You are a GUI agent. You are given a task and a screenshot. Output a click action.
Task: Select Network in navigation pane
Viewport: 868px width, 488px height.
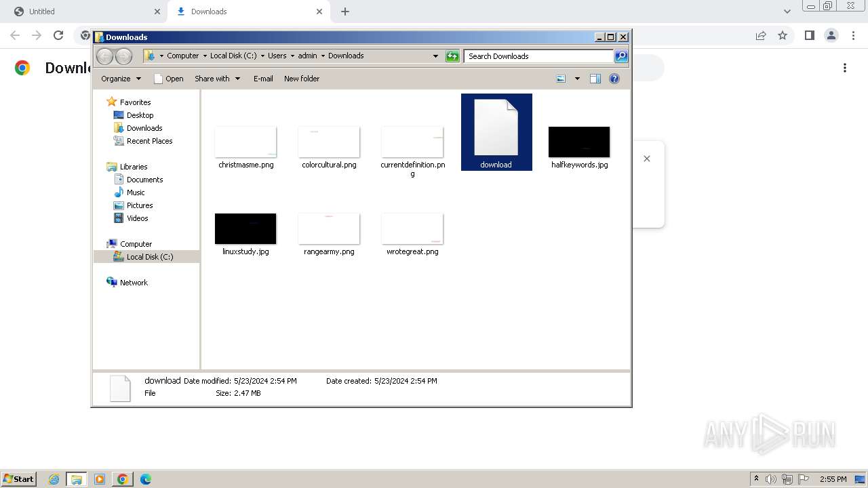133,283
